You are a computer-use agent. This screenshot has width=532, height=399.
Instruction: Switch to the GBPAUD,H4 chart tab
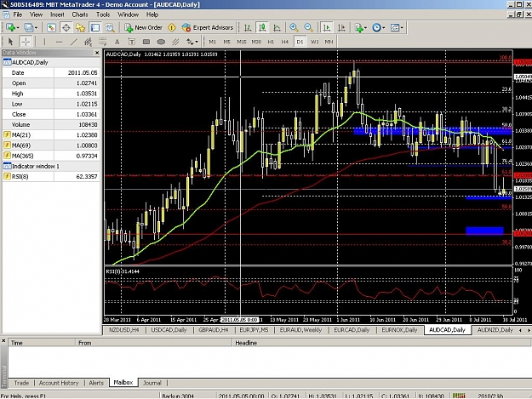[x=214, y=330]
